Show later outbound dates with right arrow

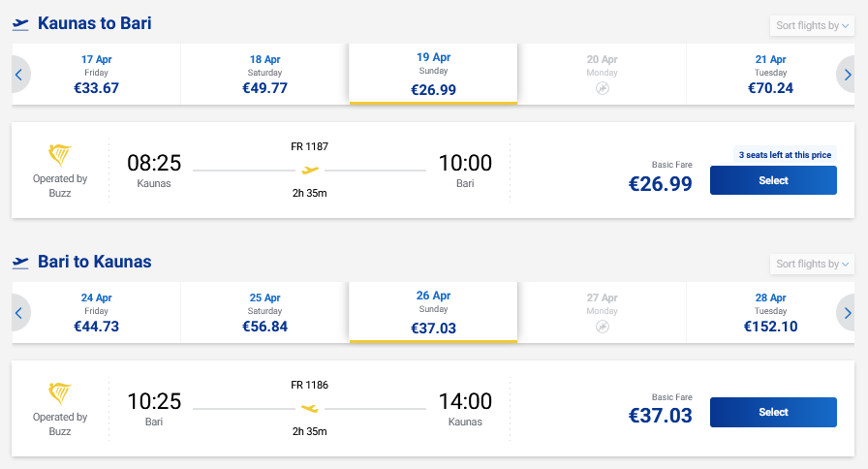pyautogui.click(x=848, y=74)
